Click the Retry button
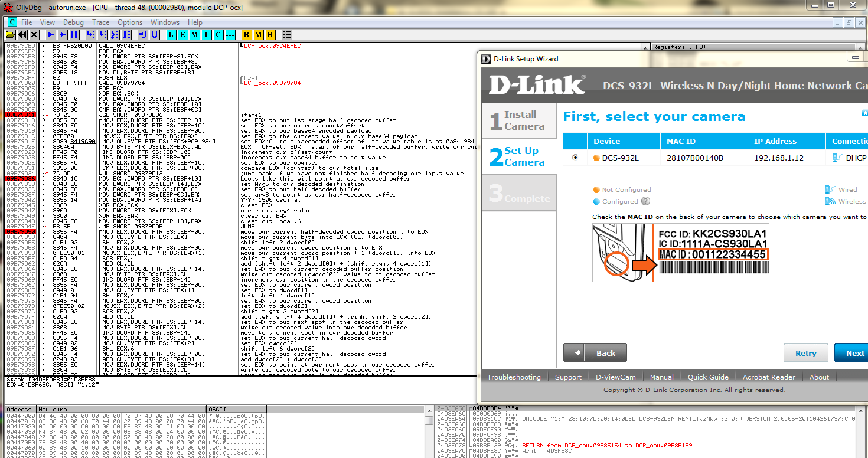868x458 pixels. [x=805, y=353]
